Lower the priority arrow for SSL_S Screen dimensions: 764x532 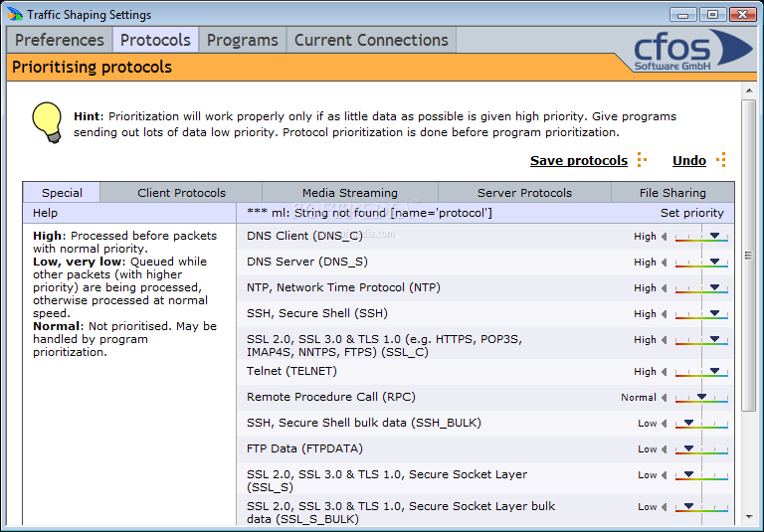pos(665,475)
